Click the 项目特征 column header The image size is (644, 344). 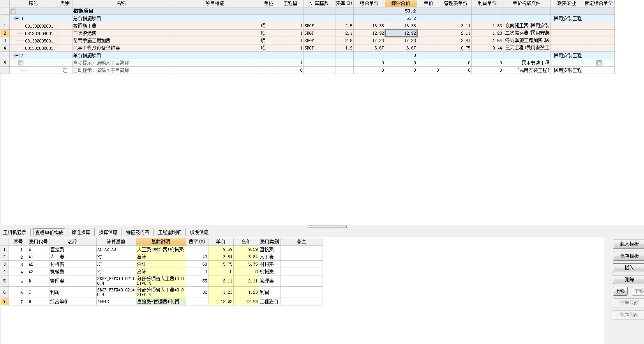pyautogui.click(x=215, y=3)
